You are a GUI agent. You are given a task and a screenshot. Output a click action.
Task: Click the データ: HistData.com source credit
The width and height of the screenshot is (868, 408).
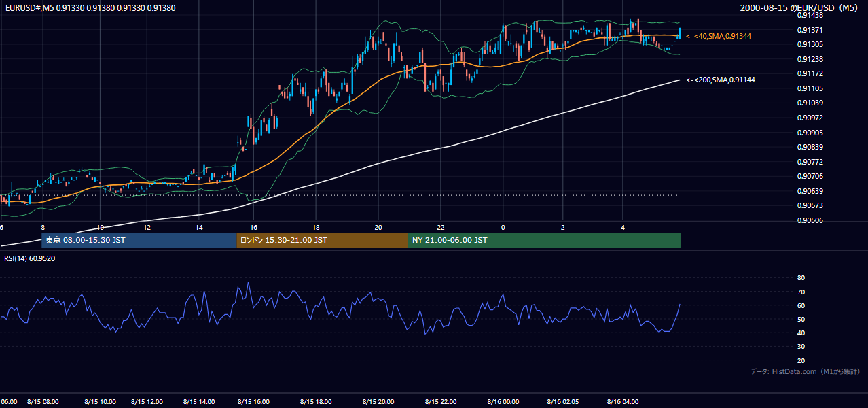click(x=806, y=371)
